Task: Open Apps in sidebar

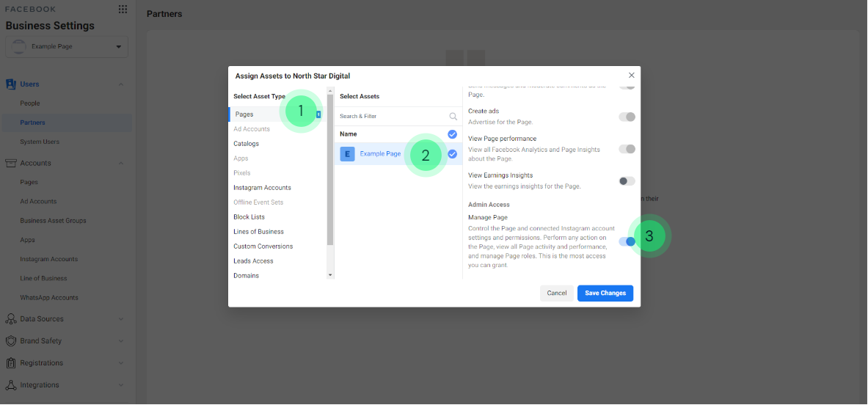Action: tap(28, 240)
